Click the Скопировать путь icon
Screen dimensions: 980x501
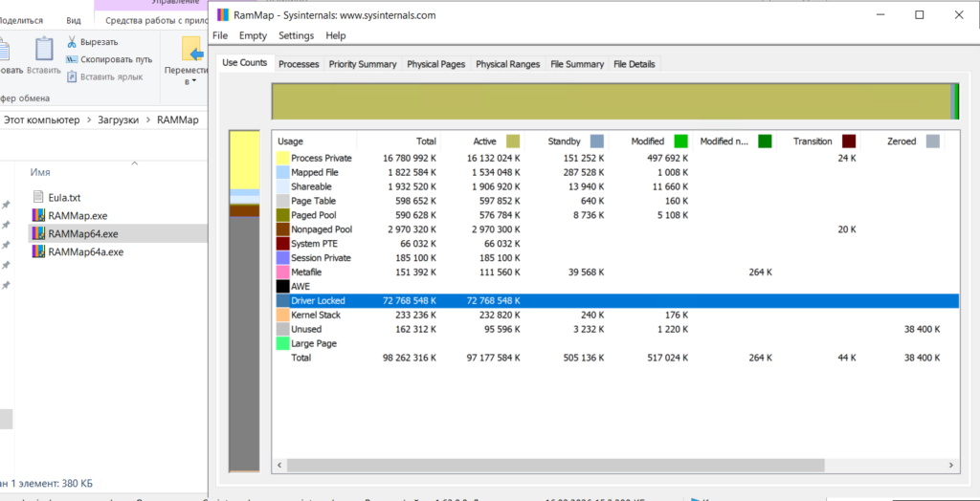click(x=72, y=59)
